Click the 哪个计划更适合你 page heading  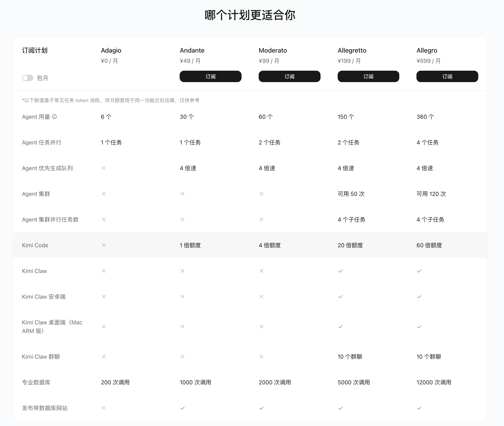point(250,15)
